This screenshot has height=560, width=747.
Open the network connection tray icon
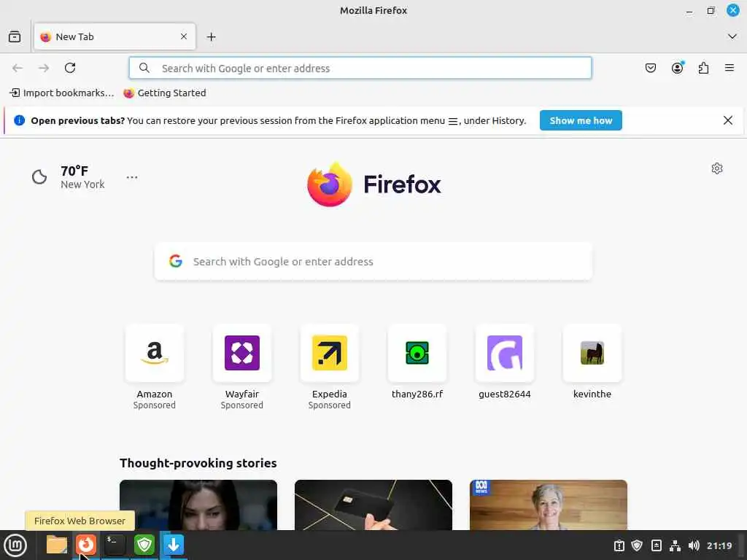coord(675,545)
